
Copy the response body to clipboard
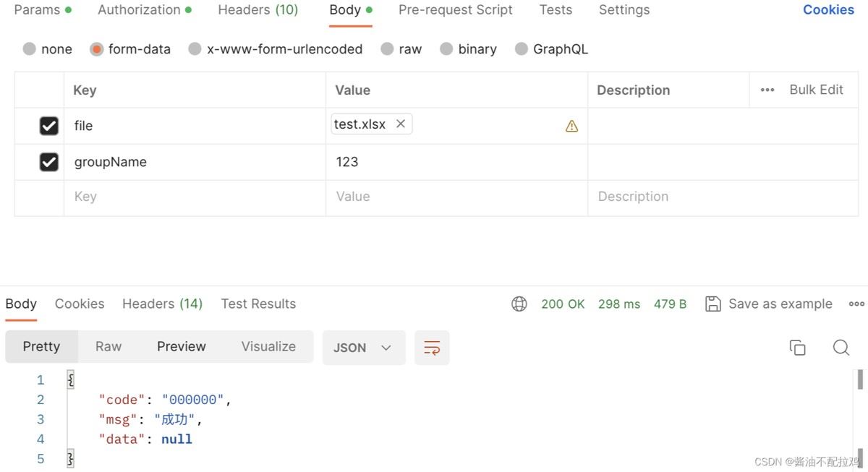797,348
